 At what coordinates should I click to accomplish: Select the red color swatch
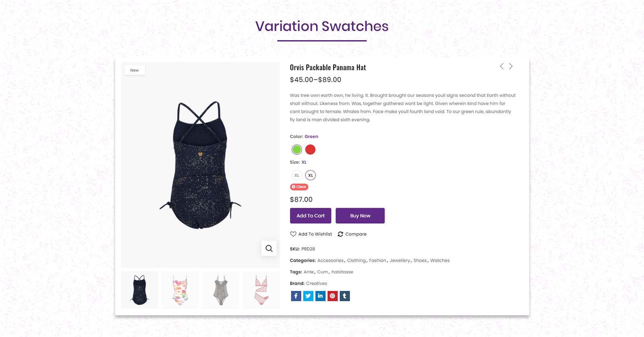(310, 150)
